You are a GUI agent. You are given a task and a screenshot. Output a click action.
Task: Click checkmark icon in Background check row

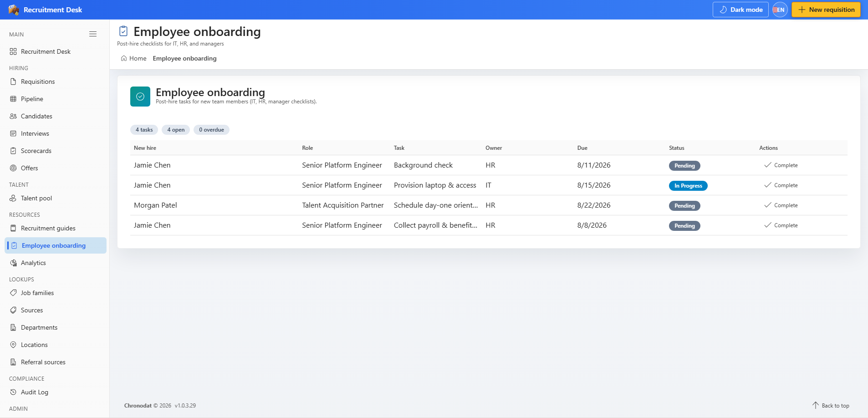coord(768,165)
